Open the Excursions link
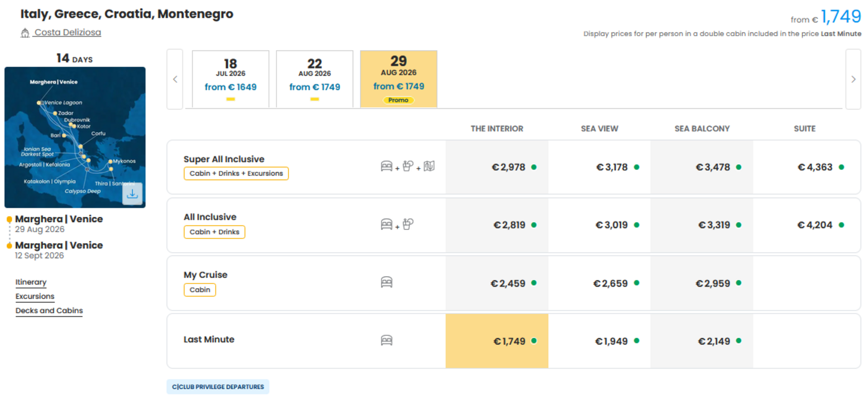The width and height of the screenshot is (868, 398). point(35,297)
